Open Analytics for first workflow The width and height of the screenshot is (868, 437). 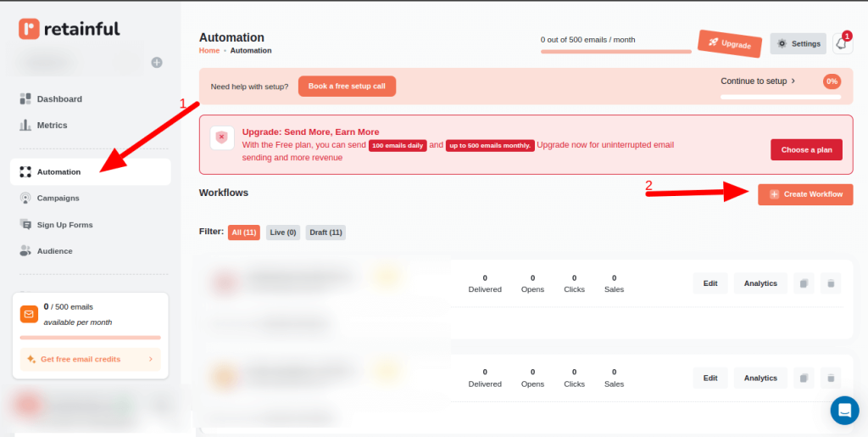point(760,283)
